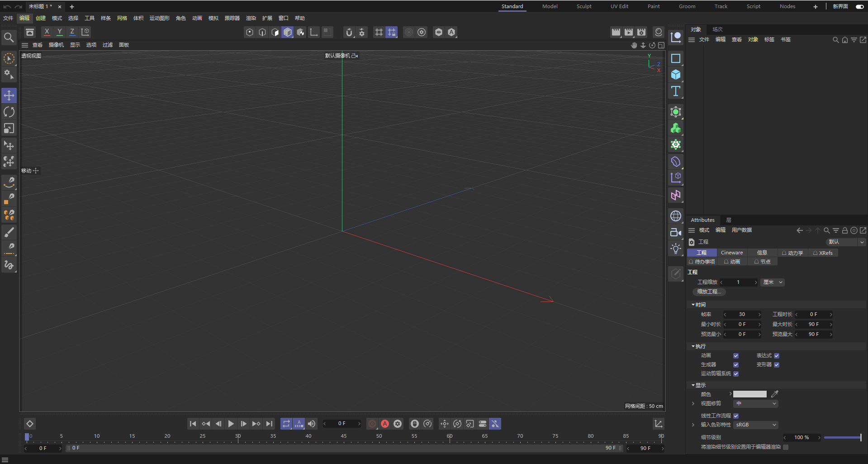
Task: Toggle the 新界面 switch
Action: (860, 6)
